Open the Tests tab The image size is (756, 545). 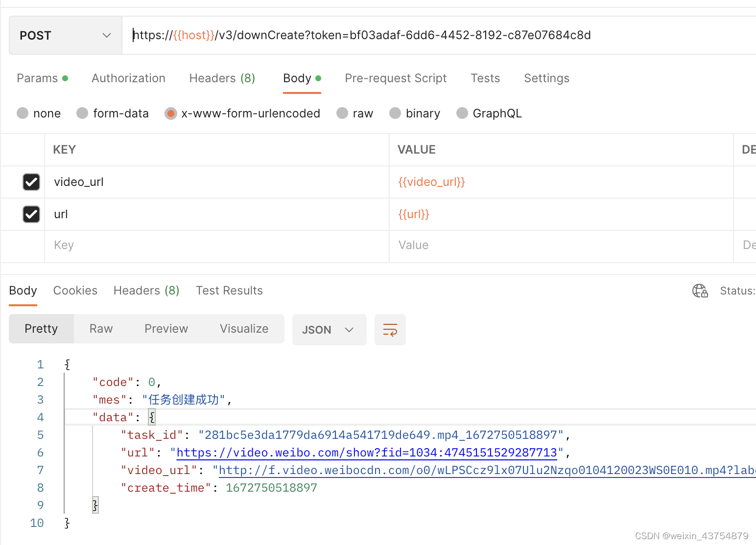coord(485,78)
